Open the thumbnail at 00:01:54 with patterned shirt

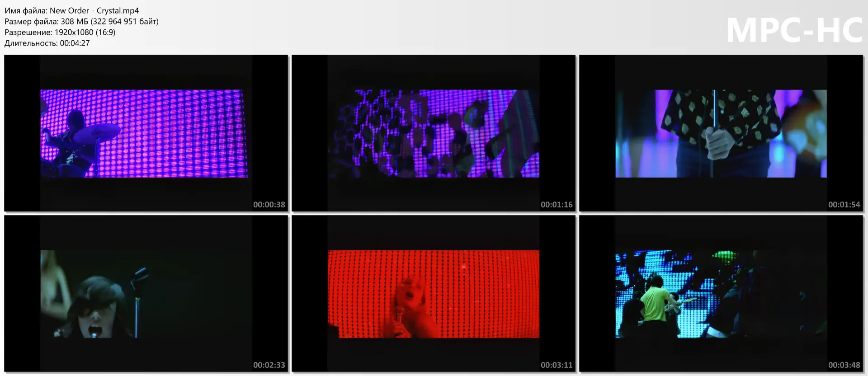pos(721,133)
